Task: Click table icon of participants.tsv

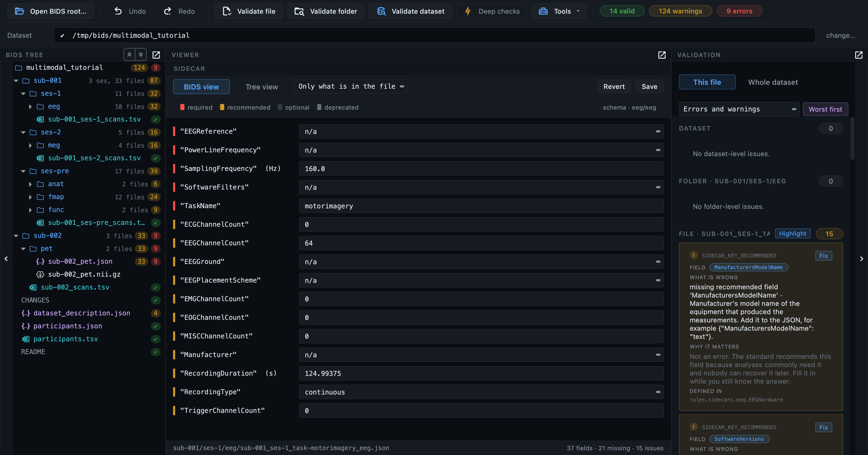Action: [26, 339]
